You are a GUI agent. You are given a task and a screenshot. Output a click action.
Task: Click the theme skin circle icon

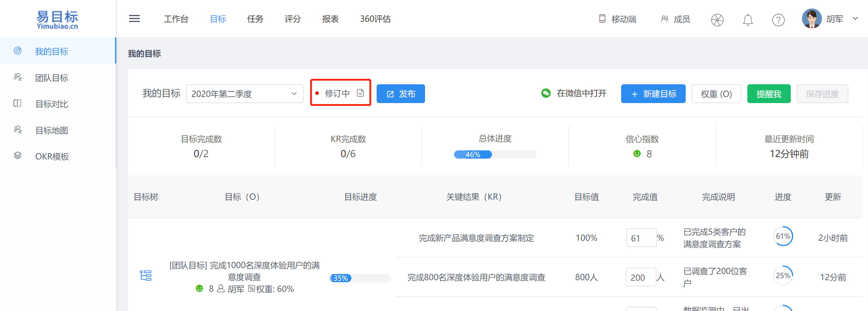click(x=717, y=20)
